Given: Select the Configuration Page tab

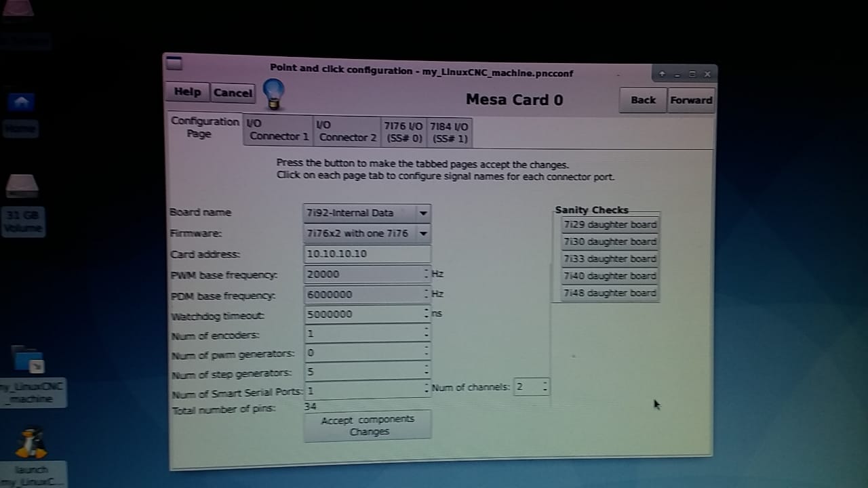Looking at the screenshot, I should point(204,127).
